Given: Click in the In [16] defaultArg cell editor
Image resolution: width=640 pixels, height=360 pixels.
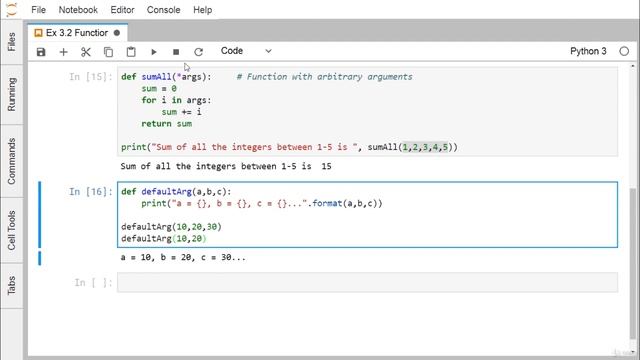Looking at the screenshot, I should tap(367, 215).
